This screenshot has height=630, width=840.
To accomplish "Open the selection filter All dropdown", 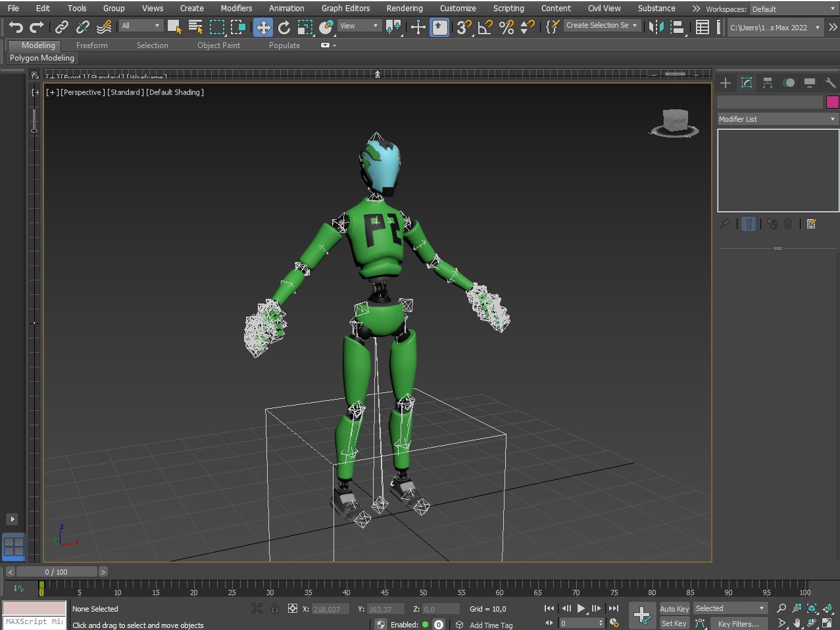I will pos(141,26).
